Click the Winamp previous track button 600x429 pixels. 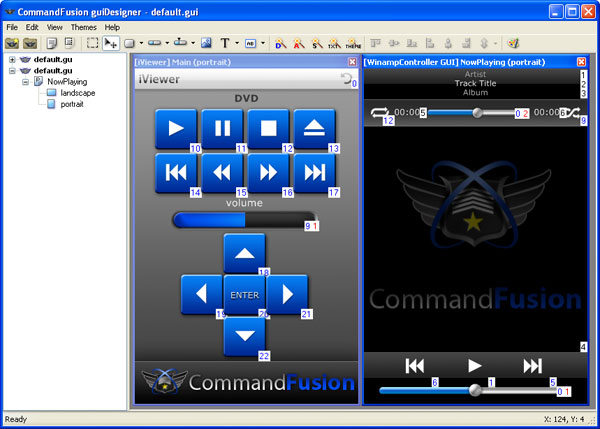(x=415, y=366)
